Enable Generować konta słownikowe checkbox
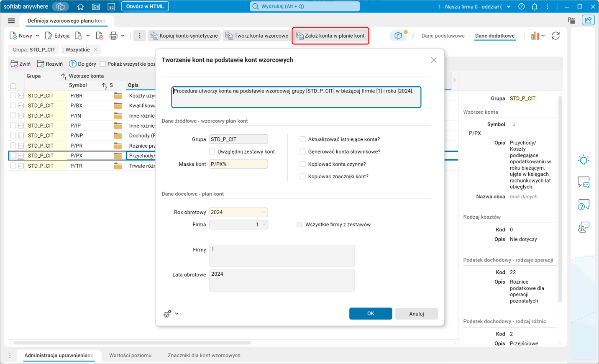 (x=302, y=152)
